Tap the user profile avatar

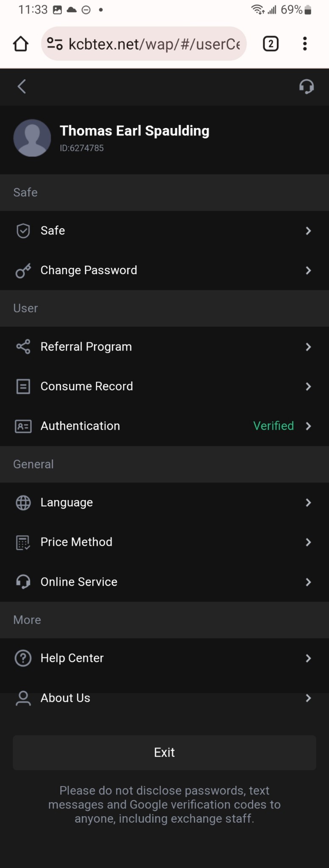pyautogui.click(x=32, y=138)
